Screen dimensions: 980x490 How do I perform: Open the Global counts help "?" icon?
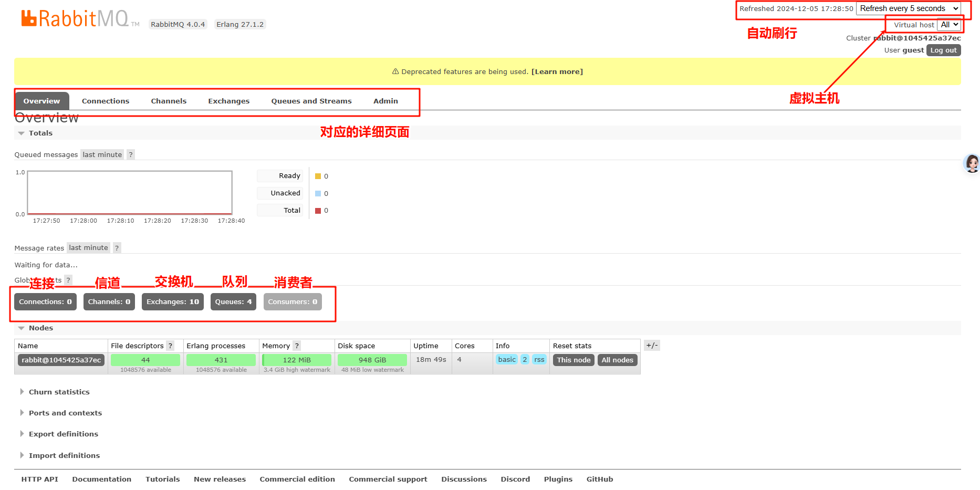tap(69, 280)
